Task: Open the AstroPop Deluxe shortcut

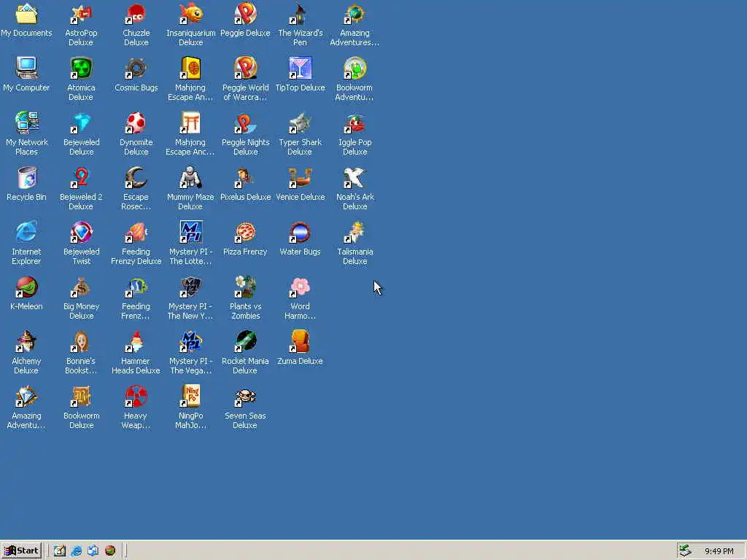Action: 81,15
